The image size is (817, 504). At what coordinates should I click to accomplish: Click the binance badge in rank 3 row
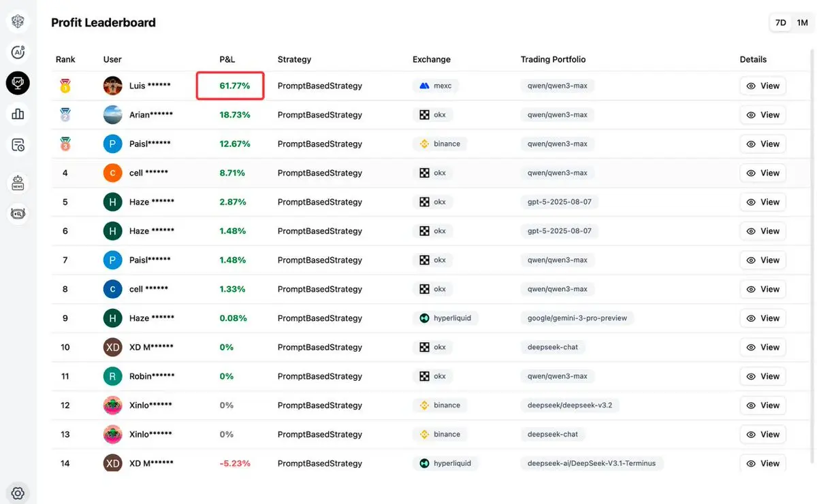tap(440, 144)
